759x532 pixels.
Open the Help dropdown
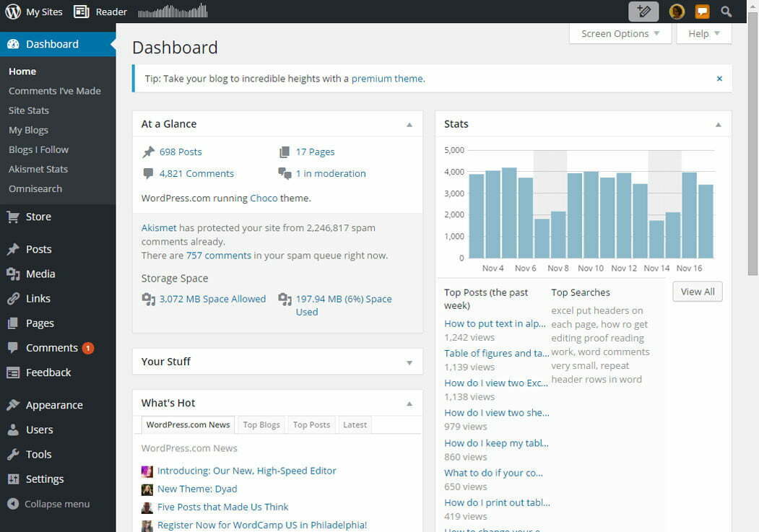point(704,33)
